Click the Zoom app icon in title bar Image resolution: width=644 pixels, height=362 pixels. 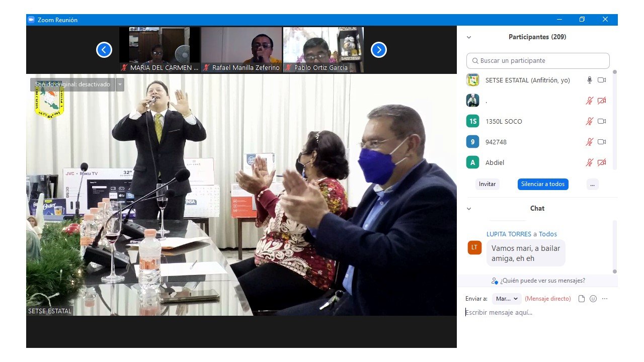pyautogui.click(x=31, y=20)
